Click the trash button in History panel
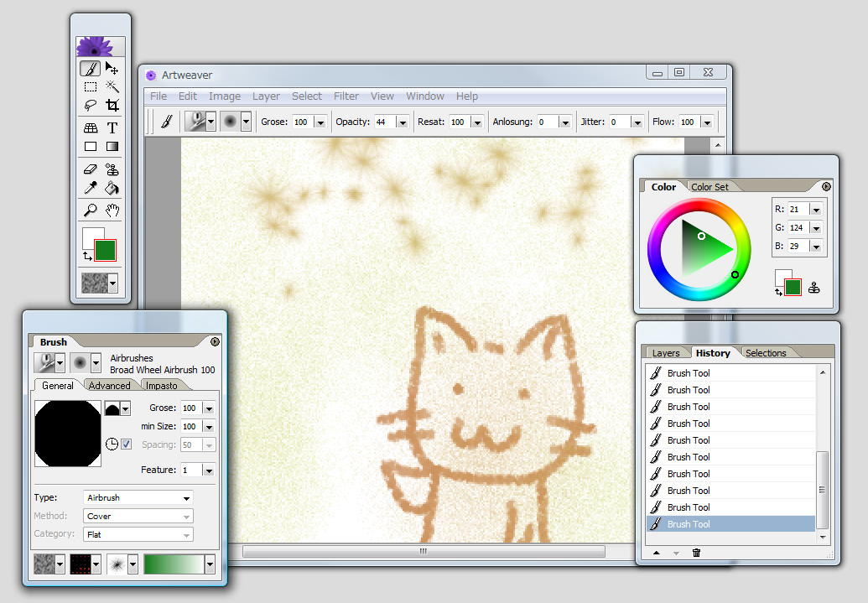Image resolution: width=868 pixels, height=603 pixels. point(696,553)
